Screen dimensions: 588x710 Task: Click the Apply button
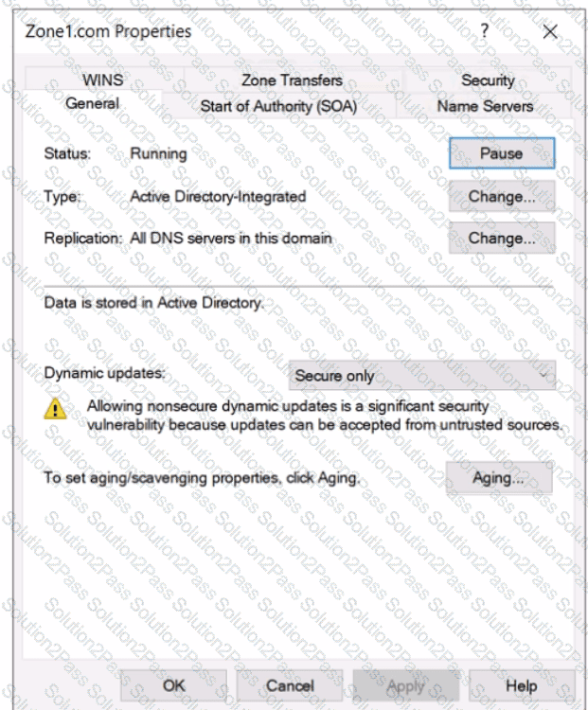[x=406, y=685]
